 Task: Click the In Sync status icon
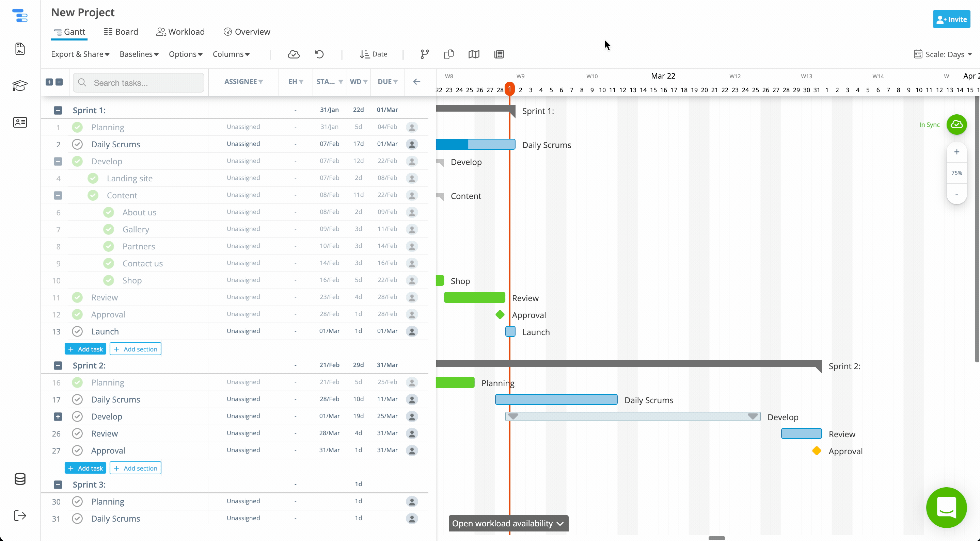click(957, 125)
